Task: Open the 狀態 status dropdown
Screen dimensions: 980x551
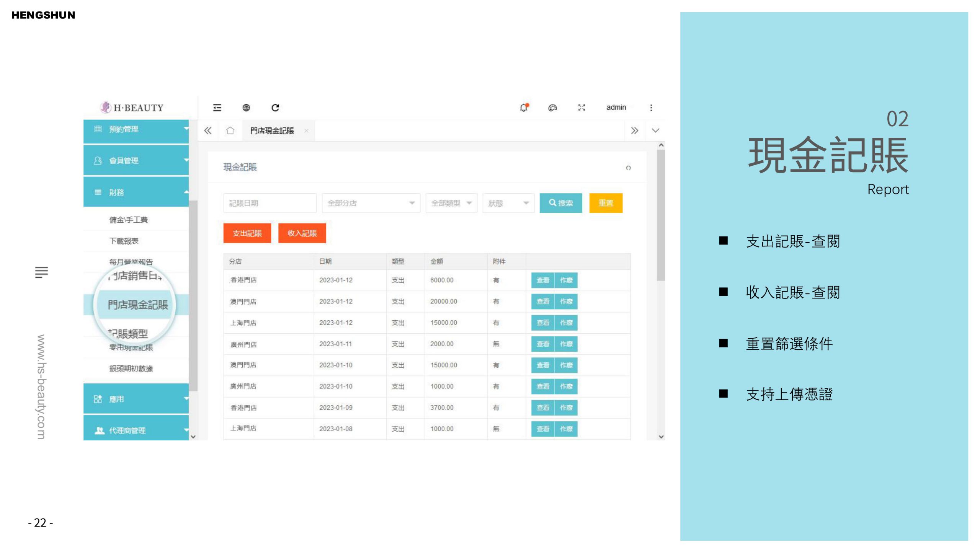Action: coord(508,203)
